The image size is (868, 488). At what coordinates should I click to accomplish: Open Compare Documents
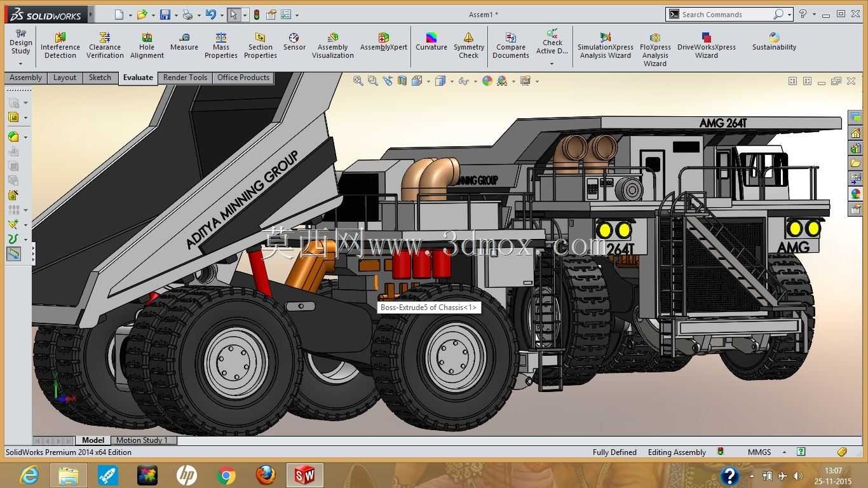(x=511, y=46)
